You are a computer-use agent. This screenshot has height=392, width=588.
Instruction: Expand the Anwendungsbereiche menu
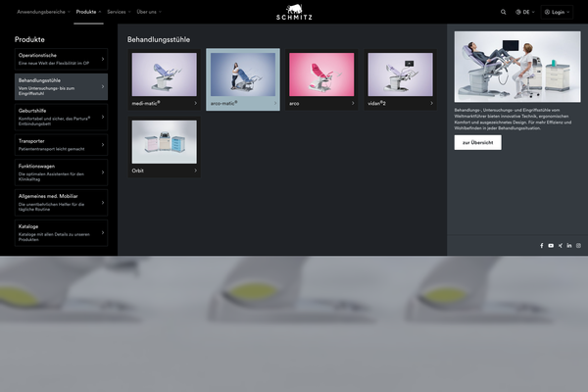(43, 12)
